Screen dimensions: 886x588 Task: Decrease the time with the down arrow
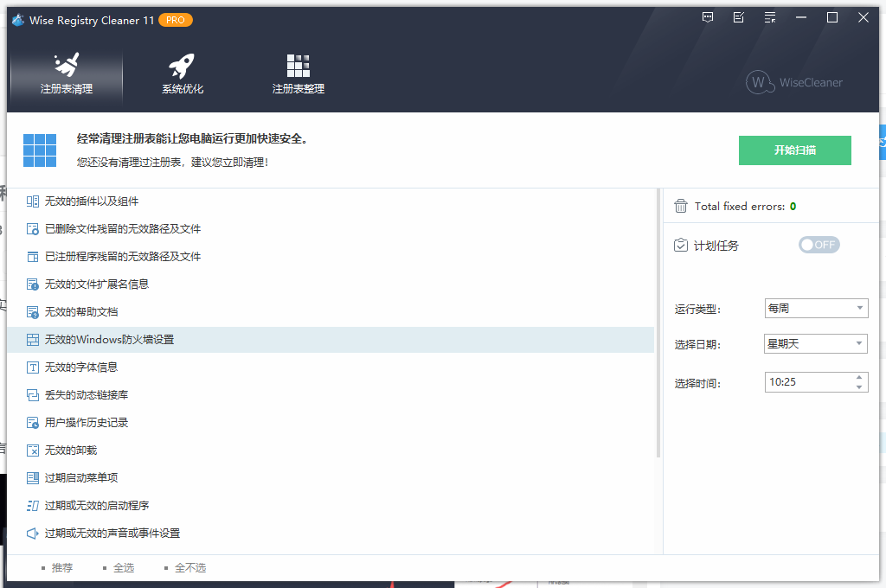coord(859,387)
